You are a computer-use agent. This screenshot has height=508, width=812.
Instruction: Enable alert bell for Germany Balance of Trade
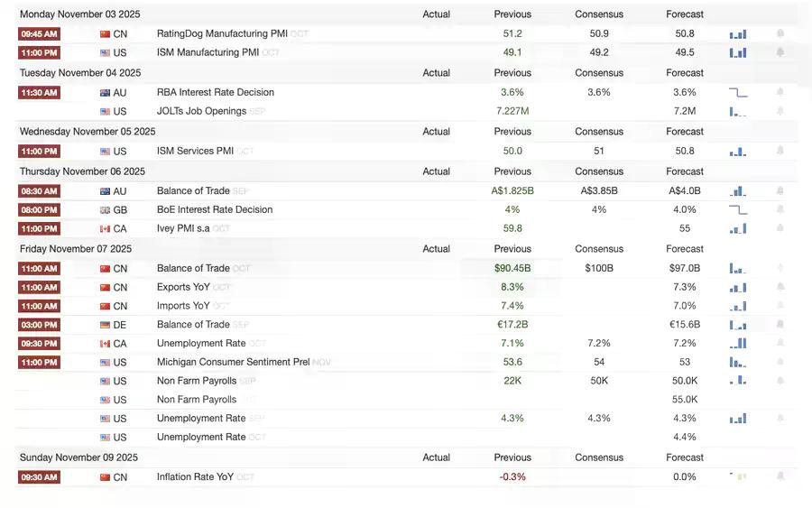point(780,325)
